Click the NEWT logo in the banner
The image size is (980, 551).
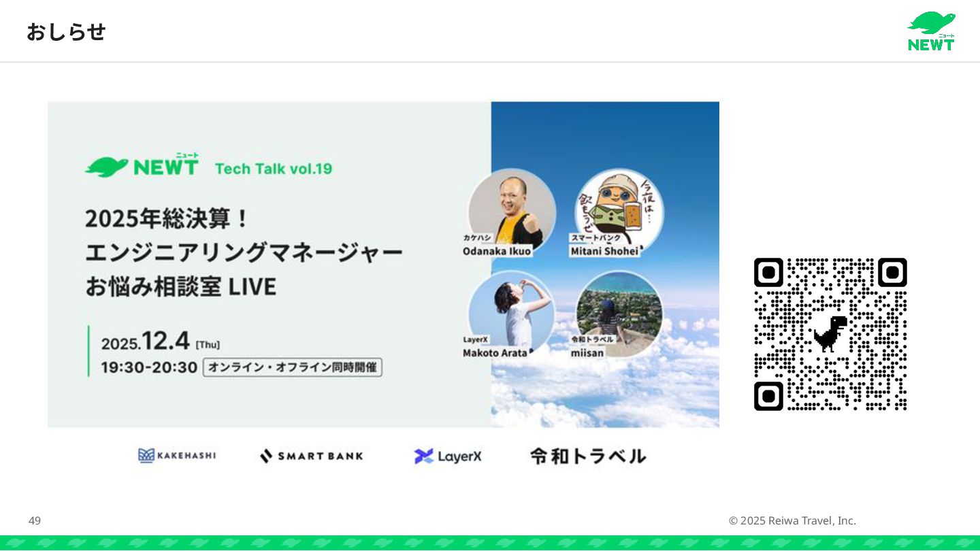pos(142,165)
